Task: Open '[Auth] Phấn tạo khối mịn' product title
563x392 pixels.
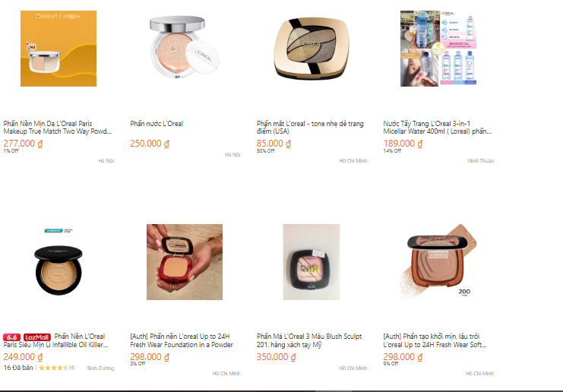Action: coord(435,340)
